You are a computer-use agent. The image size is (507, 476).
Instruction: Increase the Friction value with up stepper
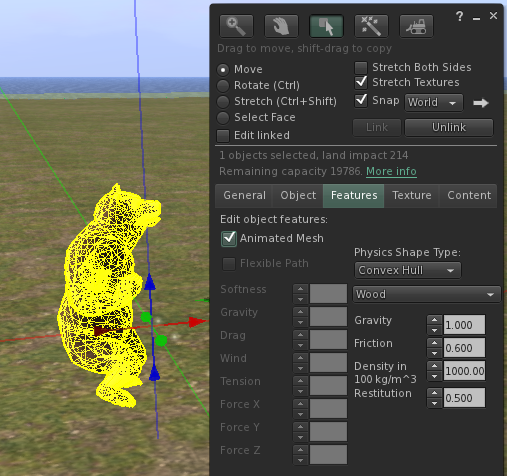pos(434,343)
